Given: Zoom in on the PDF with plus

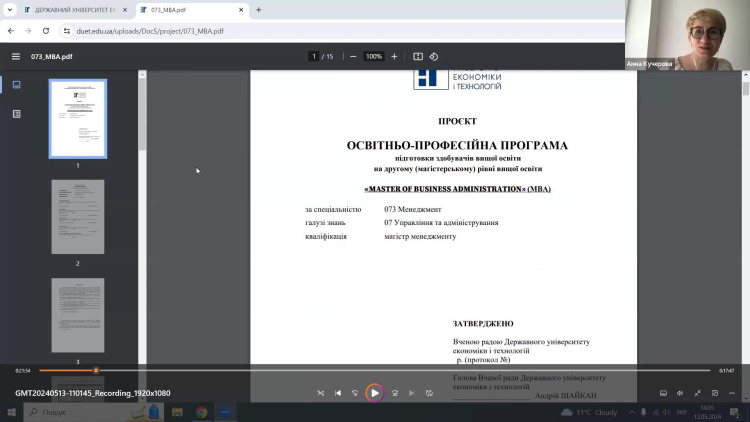Looking at the screenshot, I should click(x=394, y=57).
